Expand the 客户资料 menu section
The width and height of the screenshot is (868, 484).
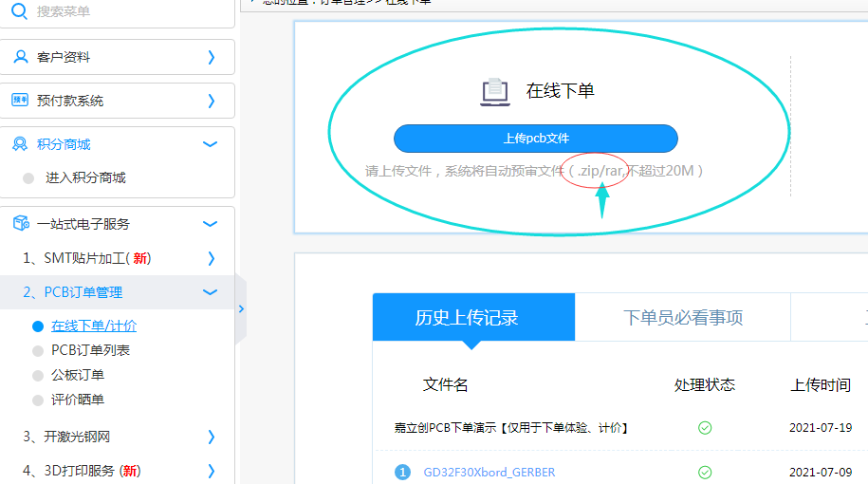point(211,57)
